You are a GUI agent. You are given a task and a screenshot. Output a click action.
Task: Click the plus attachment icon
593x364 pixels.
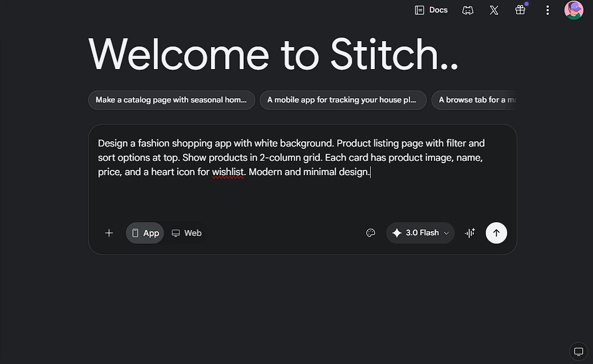[109, 233]
